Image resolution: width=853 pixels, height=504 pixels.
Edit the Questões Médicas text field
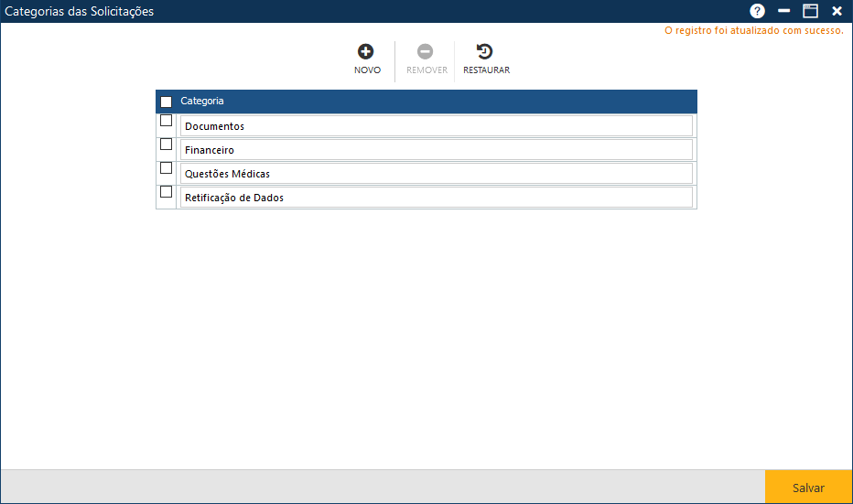click(436, 174)
